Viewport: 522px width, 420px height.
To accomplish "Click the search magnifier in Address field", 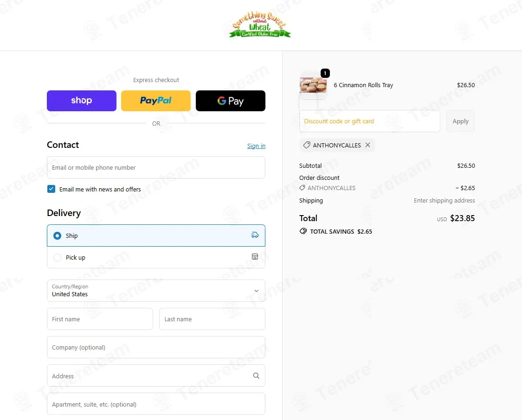I will [256, 375].
